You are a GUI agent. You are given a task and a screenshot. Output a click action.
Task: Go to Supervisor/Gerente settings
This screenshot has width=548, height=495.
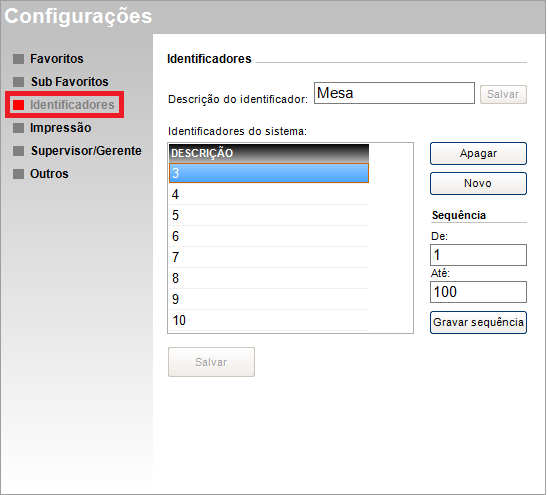click(86, 151)
